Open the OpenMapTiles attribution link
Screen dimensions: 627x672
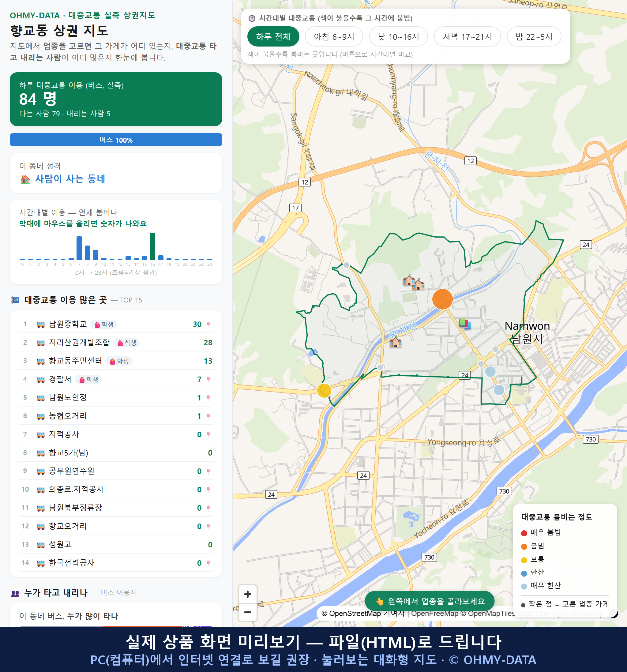[x=487, y=613]
